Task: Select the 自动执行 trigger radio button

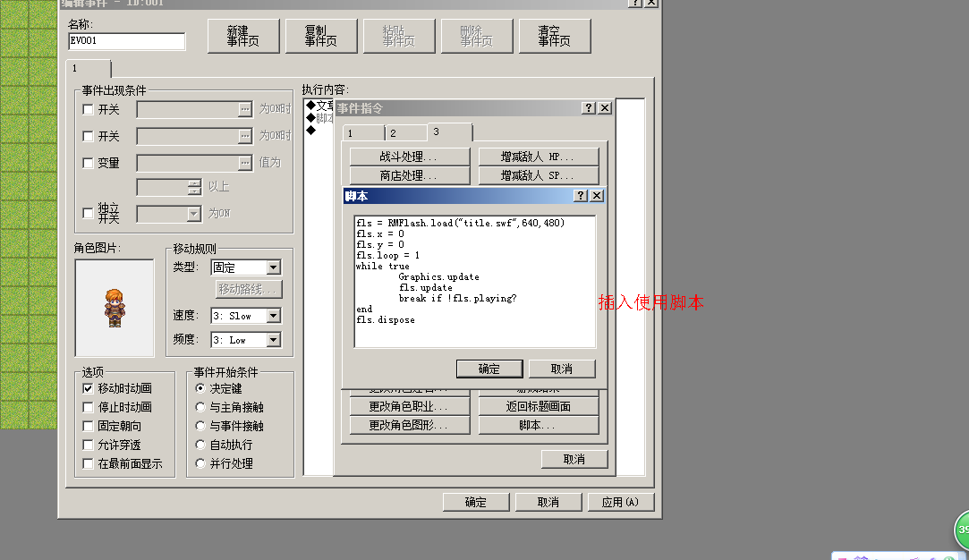Action: [200, 445]
